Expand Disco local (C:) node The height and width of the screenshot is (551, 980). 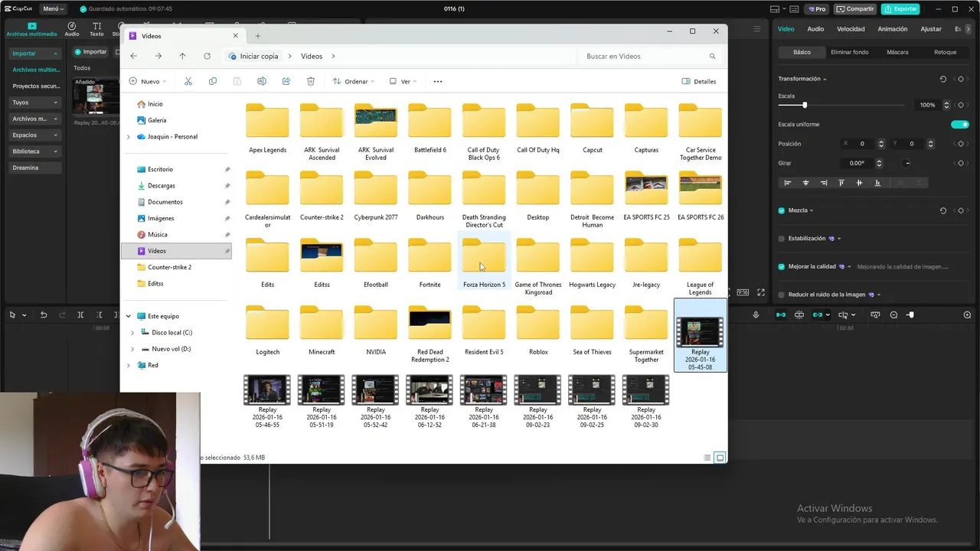132,333
